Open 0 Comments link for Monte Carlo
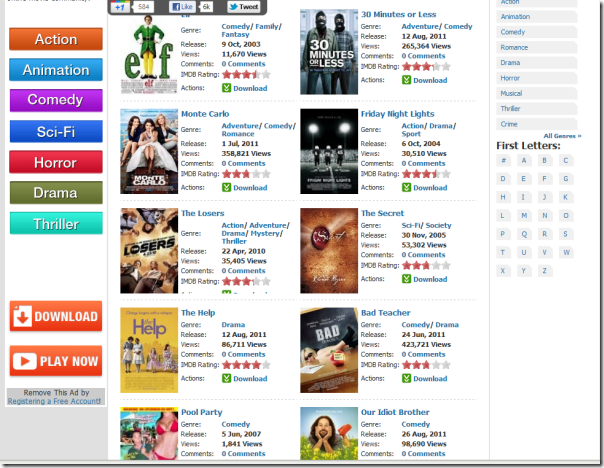This screenshot has width=604, height=468. [x=243, y=163]
